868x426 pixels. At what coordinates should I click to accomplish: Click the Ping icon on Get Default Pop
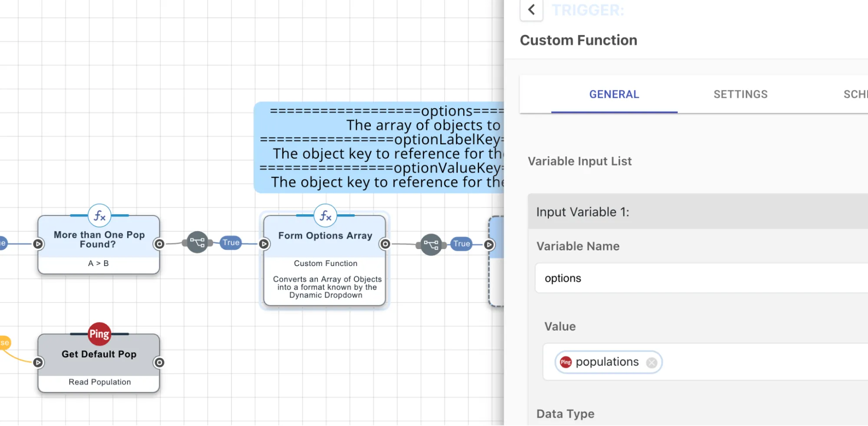(99, 334)
